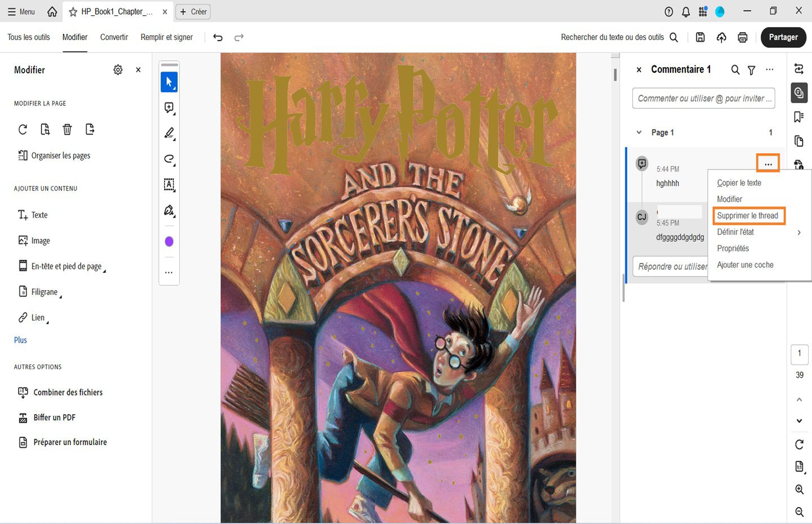Screen dimensions: 812x524
Task: Open the Home screen icon
Action: pyautogui.click(x=52, y=11)
